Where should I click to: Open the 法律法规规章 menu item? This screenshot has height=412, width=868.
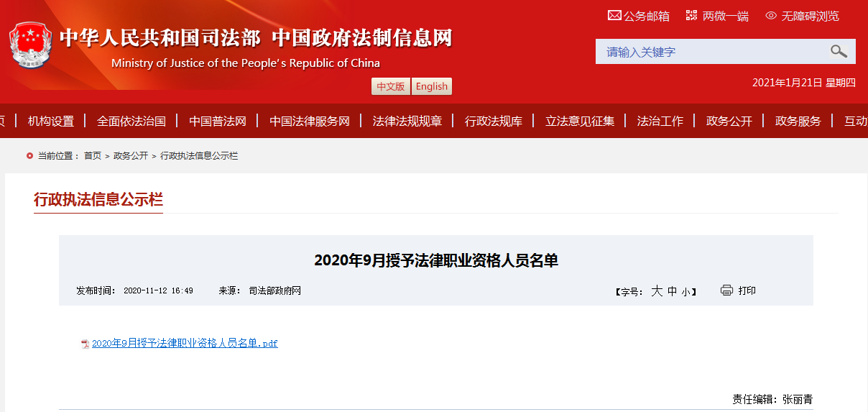tap(407, 121)
